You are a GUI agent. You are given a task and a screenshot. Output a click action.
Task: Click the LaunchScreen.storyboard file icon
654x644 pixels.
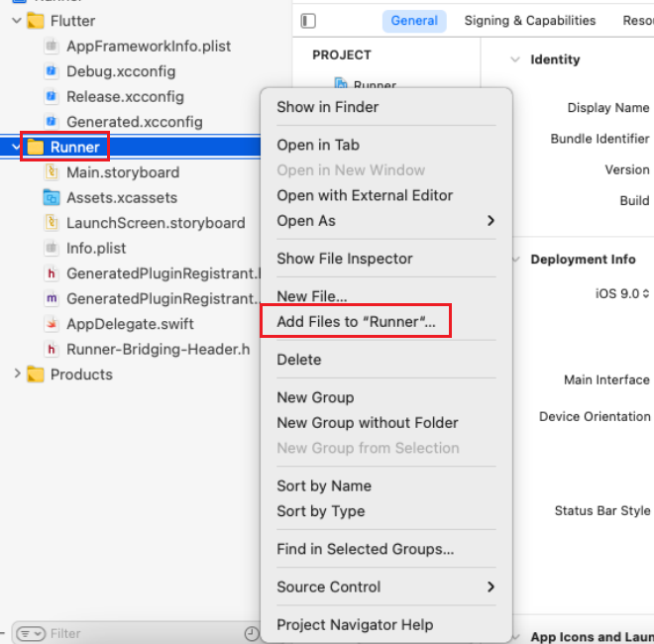point(52,223)
